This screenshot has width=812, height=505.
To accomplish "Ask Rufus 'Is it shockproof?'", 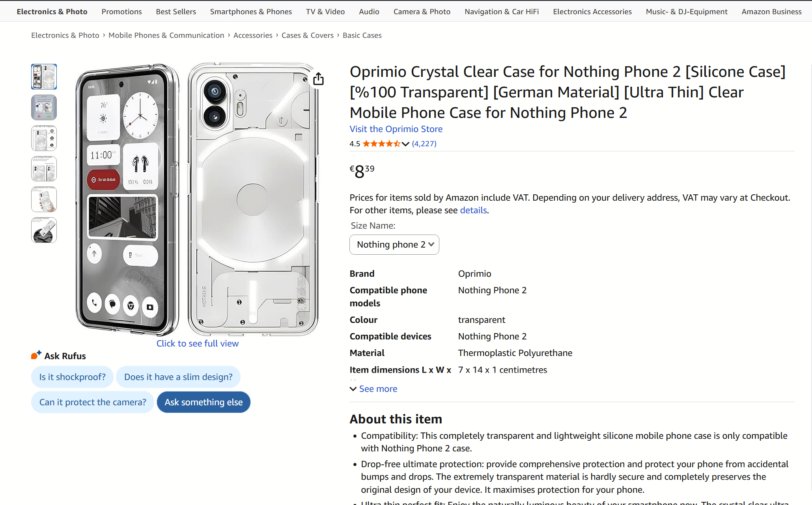I will pyautogui.click(x=72, y=377).
